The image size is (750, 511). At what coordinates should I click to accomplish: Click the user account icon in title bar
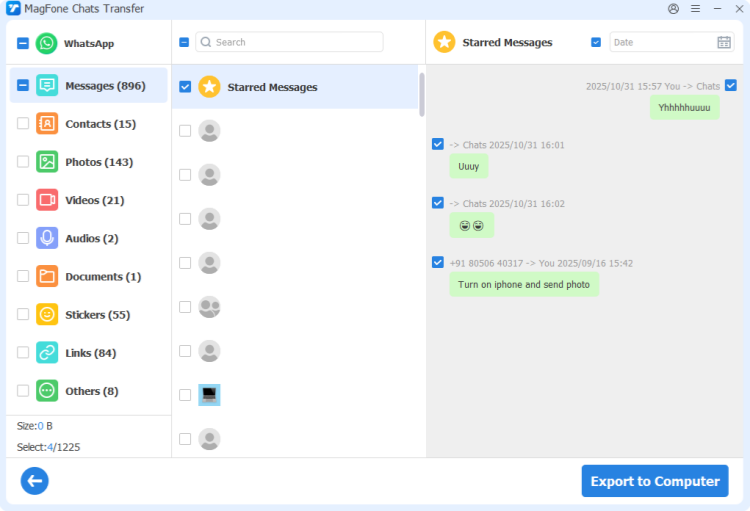pos(673,9)
